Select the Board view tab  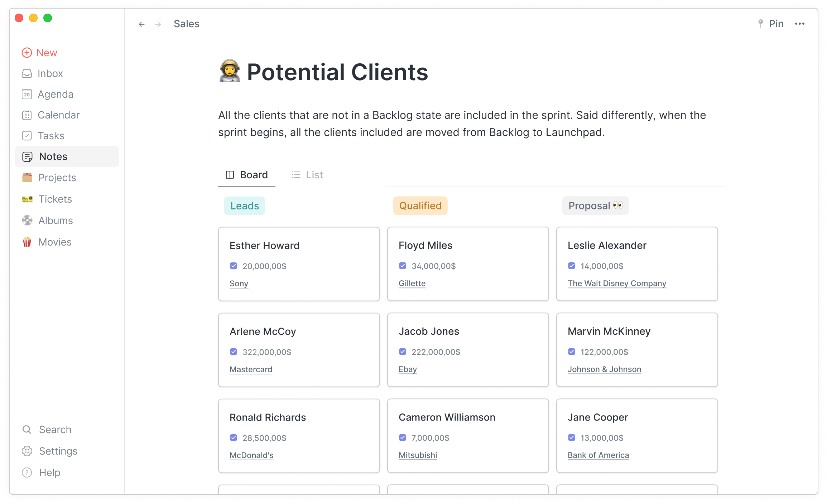[247, 175]
